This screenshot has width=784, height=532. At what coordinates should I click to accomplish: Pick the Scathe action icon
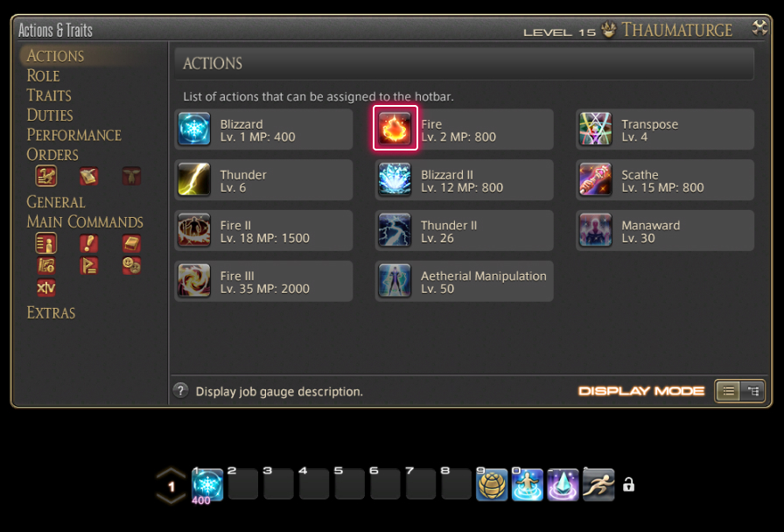[595, 179]
